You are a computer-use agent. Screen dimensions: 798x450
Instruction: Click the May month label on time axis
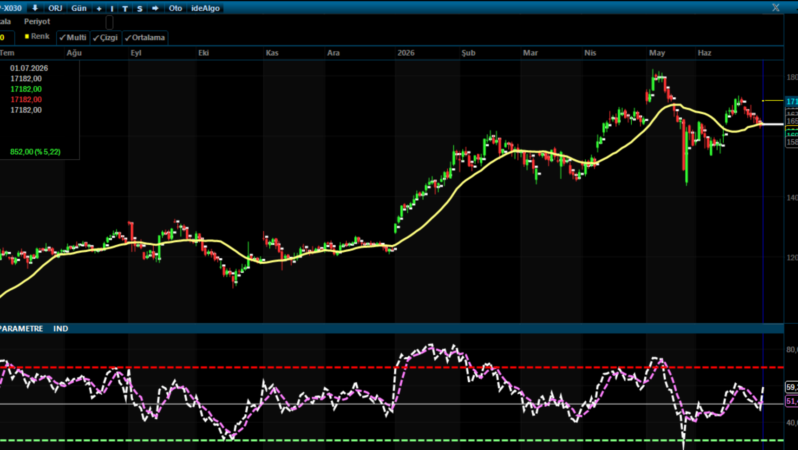(x=657, y=53)
